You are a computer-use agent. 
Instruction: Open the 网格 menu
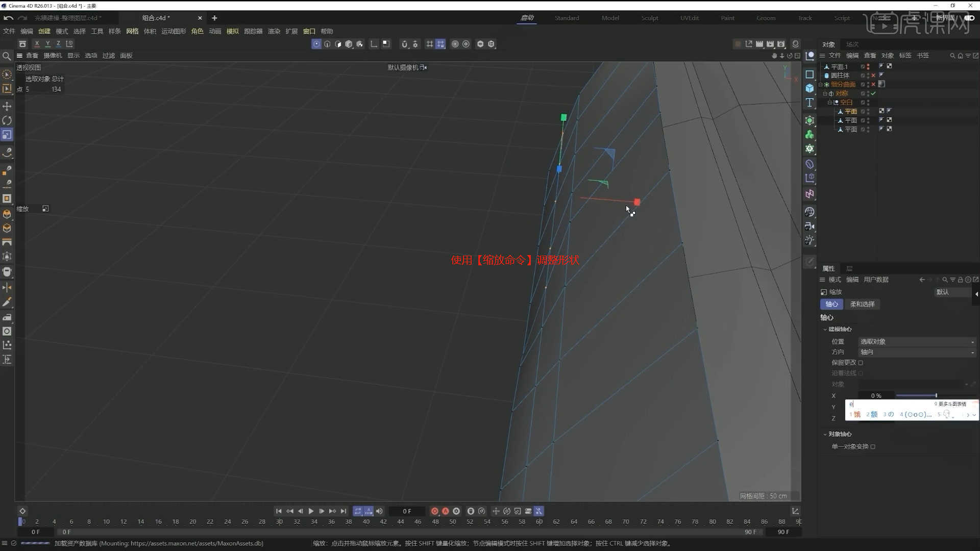pos(132,31)
